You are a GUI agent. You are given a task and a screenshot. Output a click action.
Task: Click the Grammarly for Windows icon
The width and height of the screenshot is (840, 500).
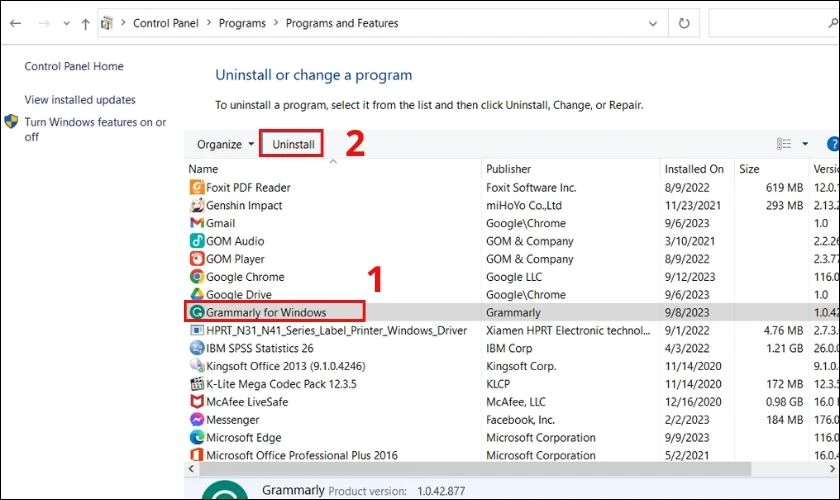point(197,312)
